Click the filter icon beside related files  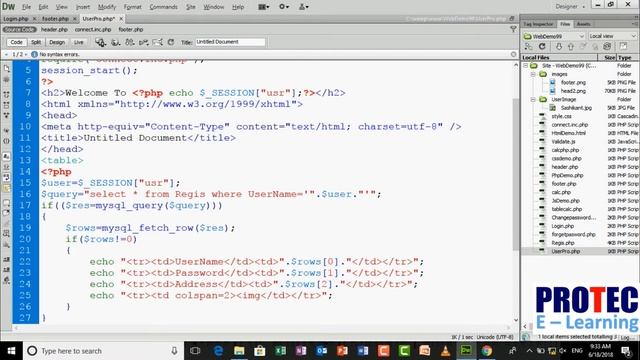(x=513, y=29)
